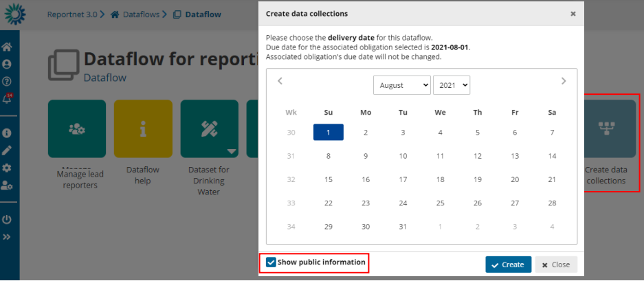Select August 15 in the calendar
644x281 pixels.
(329, 180)
